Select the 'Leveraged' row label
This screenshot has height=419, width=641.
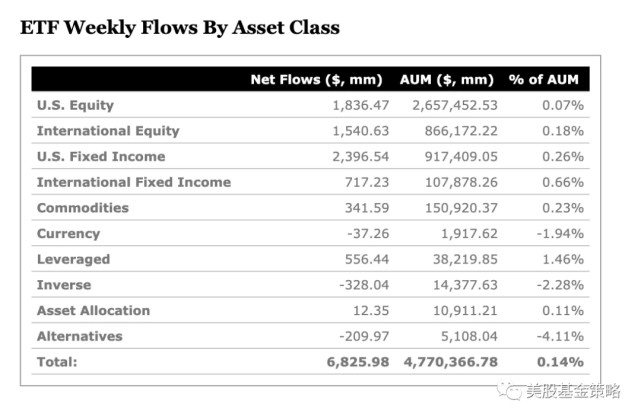click(74, 260)
